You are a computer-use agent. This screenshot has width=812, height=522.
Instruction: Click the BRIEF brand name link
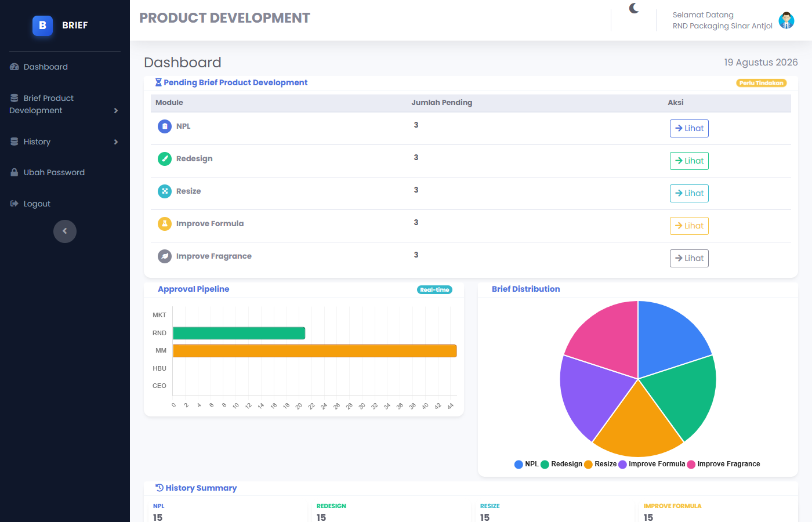pyautogui.click(x=75, y=26)
